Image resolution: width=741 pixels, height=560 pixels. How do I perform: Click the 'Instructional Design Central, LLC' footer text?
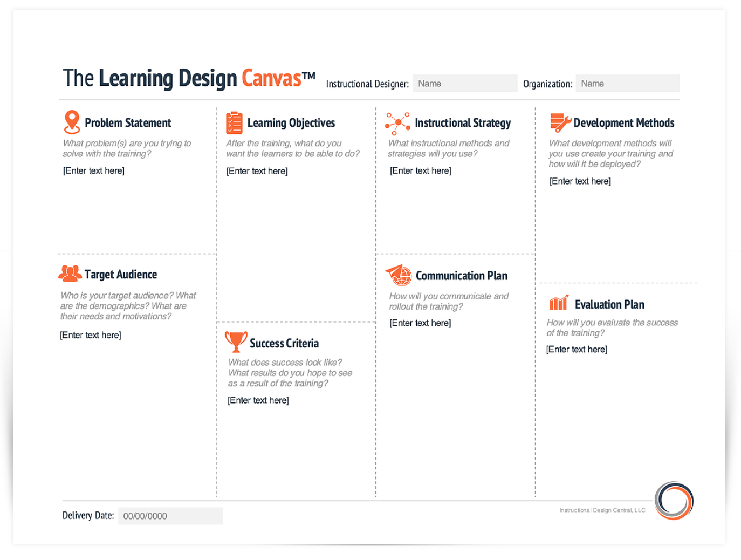coord(602,510)
